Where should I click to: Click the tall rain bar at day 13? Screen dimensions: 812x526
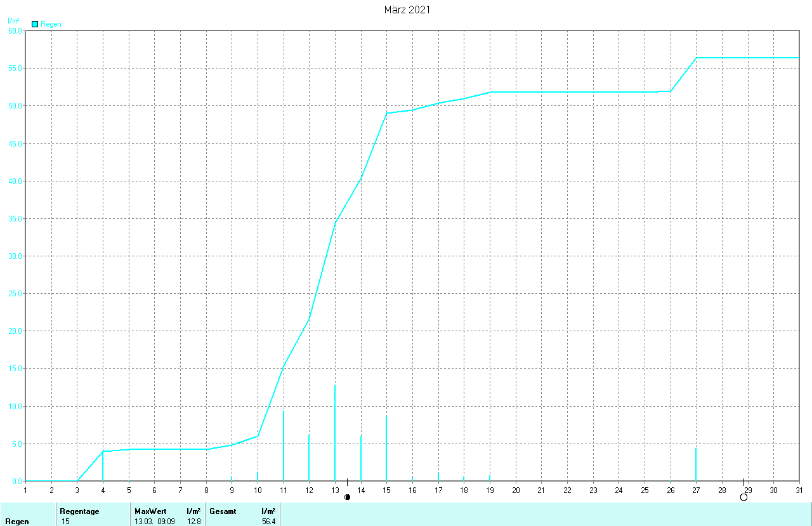pos(335,433)
